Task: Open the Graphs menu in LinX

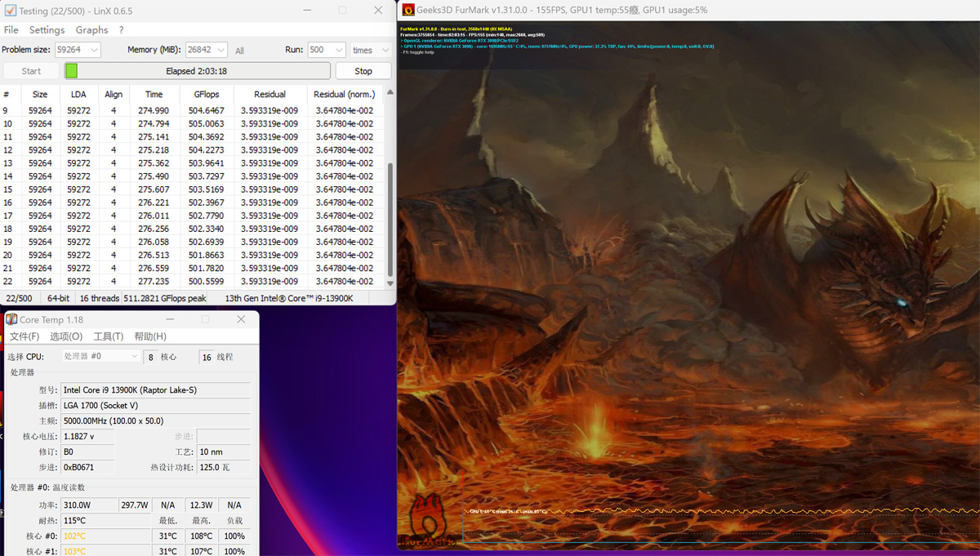Action: [x=91, y=29]
